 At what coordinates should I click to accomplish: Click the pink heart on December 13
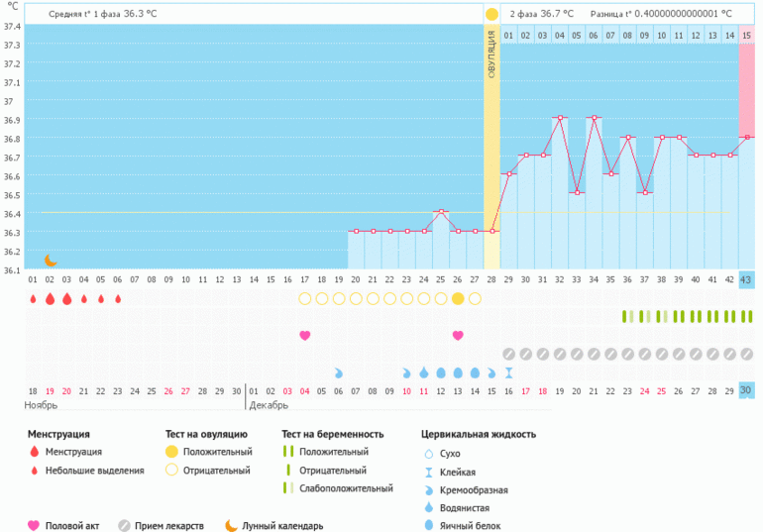click(x=458, y=335)
